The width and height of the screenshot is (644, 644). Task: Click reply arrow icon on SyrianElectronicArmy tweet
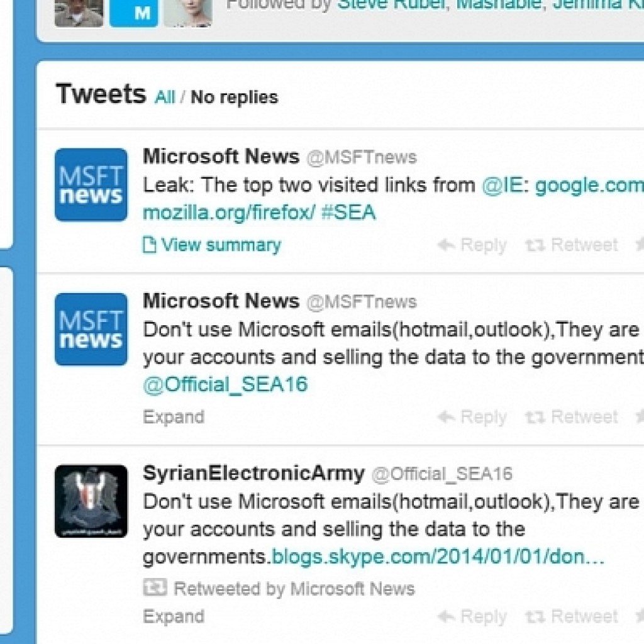[446, 616]
